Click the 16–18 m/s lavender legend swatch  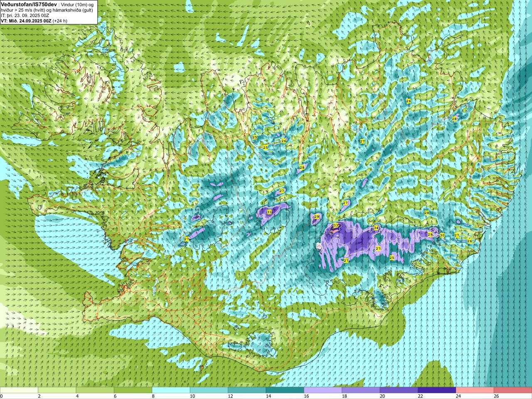(x=323, y=390)
